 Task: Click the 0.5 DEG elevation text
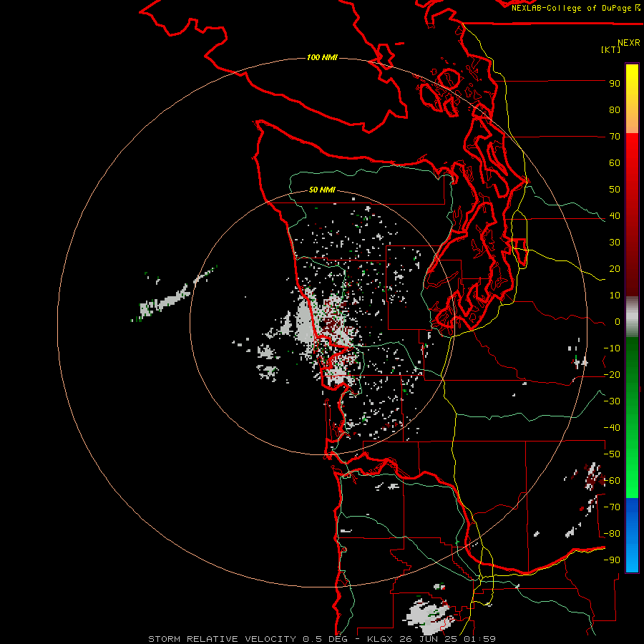[x=325, y=639]
